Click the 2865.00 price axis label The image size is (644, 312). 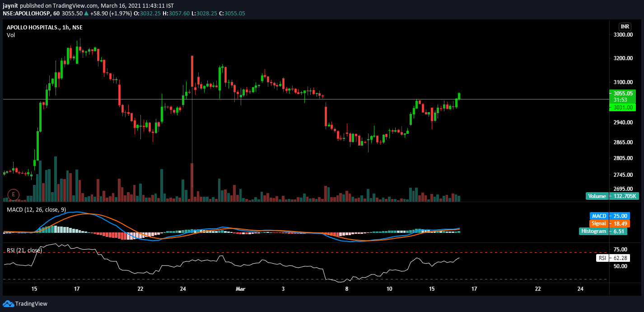(x=623, y=142)
